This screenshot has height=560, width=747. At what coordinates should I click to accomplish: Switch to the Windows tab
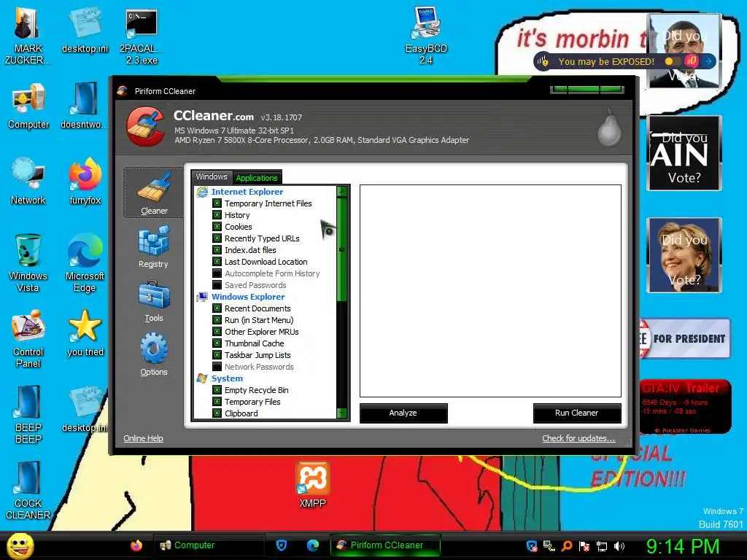212,176
